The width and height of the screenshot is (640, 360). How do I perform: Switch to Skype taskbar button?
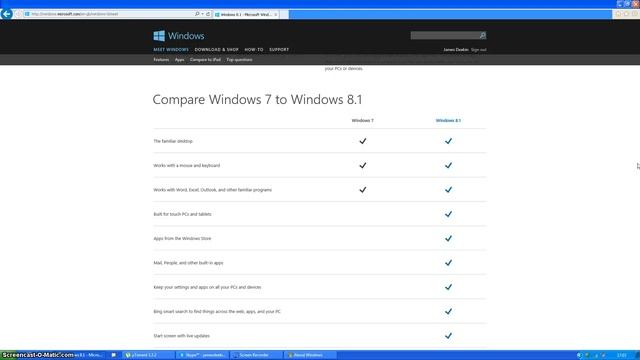tap(202, 355)
